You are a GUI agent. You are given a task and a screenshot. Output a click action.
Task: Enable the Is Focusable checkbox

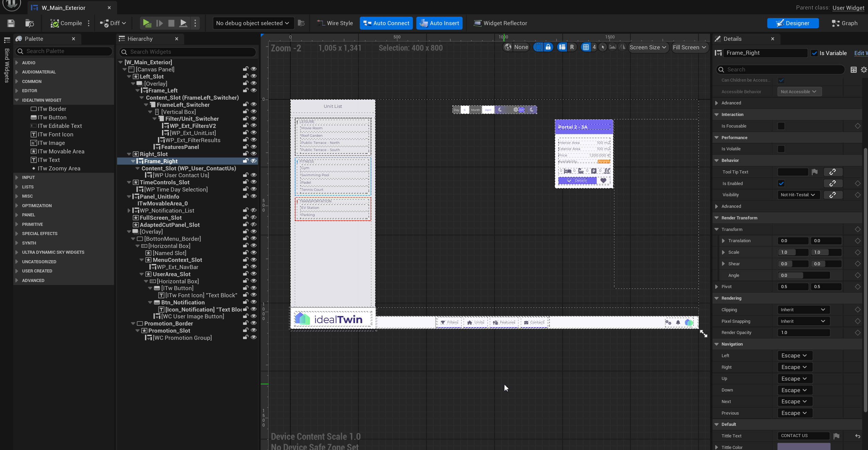click(781, 126)
